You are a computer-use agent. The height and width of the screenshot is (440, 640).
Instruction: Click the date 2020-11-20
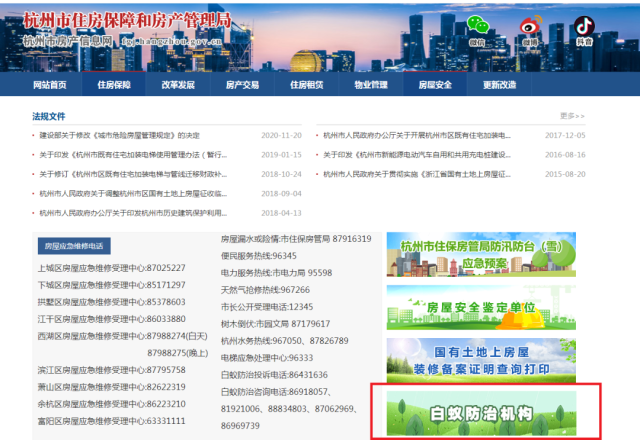click(x=281, y=135)
